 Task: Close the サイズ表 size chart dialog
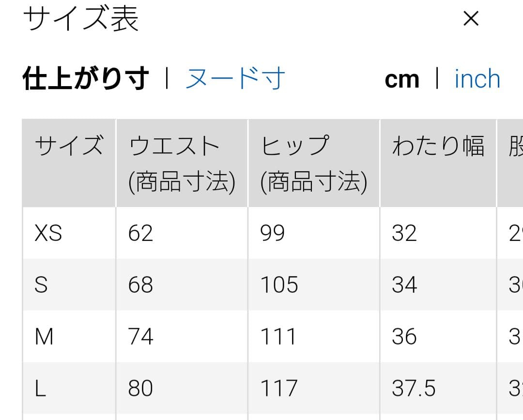click(x=471, y=18)
